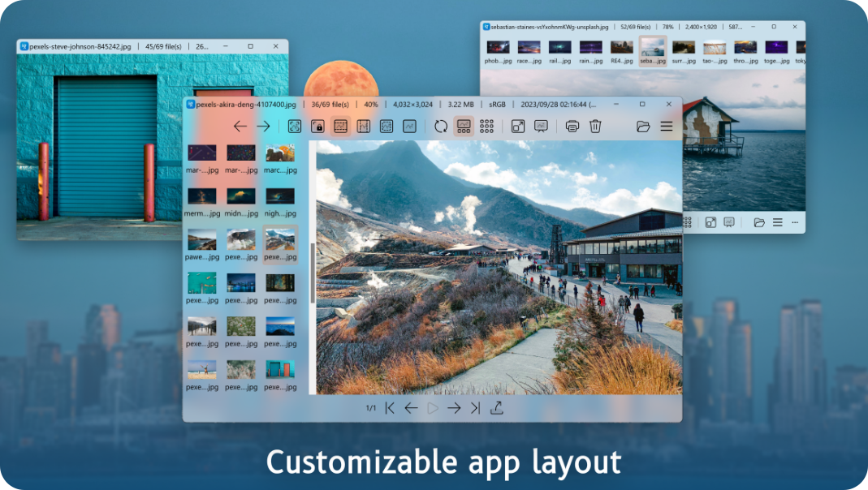Start slideshow in sebastian-staines window bottom toolbar
Screen dimensions: 868x490
point(729,222)
